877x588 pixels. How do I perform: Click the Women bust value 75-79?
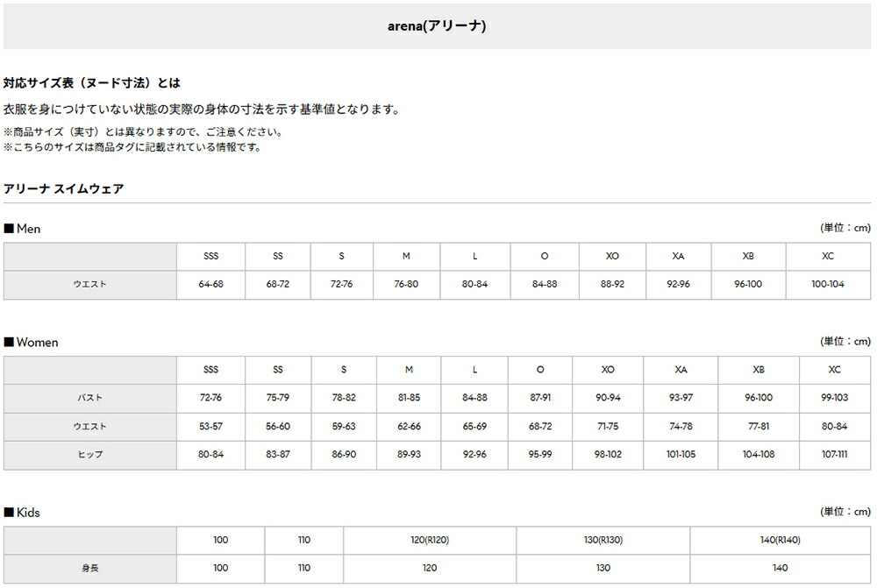click(278, 398)
